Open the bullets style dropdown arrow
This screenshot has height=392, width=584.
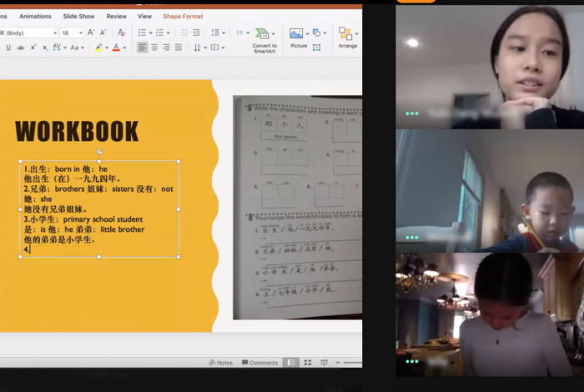pyautogui.click(x=150, y=33)
